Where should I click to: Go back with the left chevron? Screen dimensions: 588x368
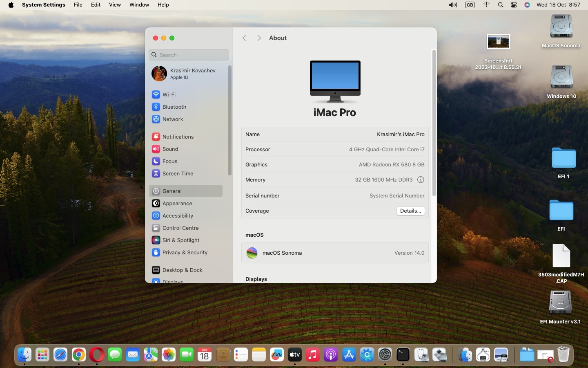point(244,38)
